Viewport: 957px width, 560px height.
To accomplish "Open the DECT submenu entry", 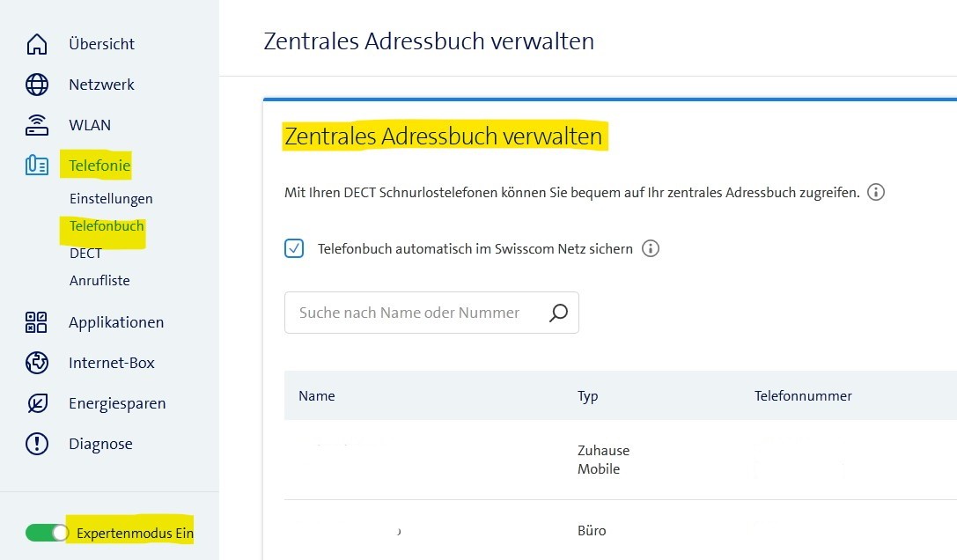I will click(85, 253).
